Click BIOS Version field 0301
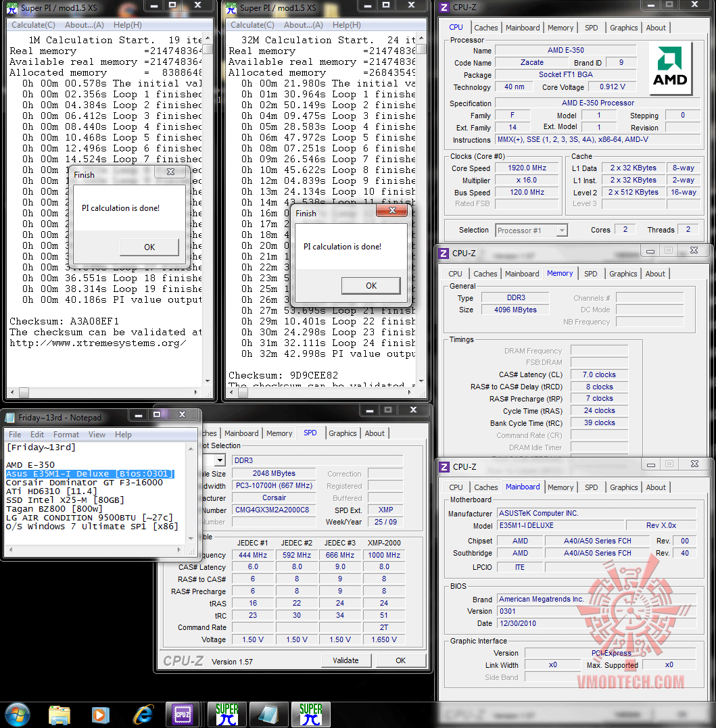 click(x=596, y=612)
